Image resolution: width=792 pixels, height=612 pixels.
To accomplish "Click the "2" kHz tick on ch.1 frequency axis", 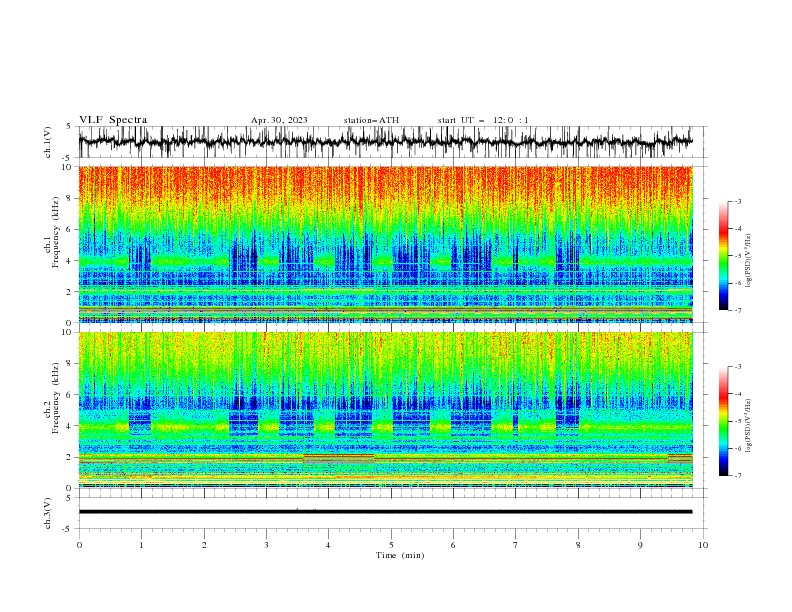I will [70, 291].
